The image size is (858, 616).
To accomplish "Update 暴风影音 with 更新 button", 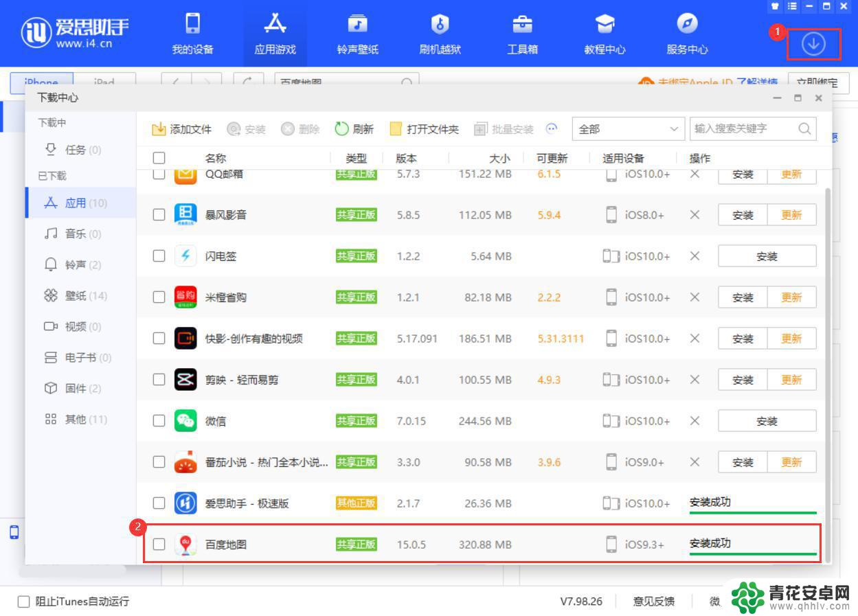I will point(791,215).
